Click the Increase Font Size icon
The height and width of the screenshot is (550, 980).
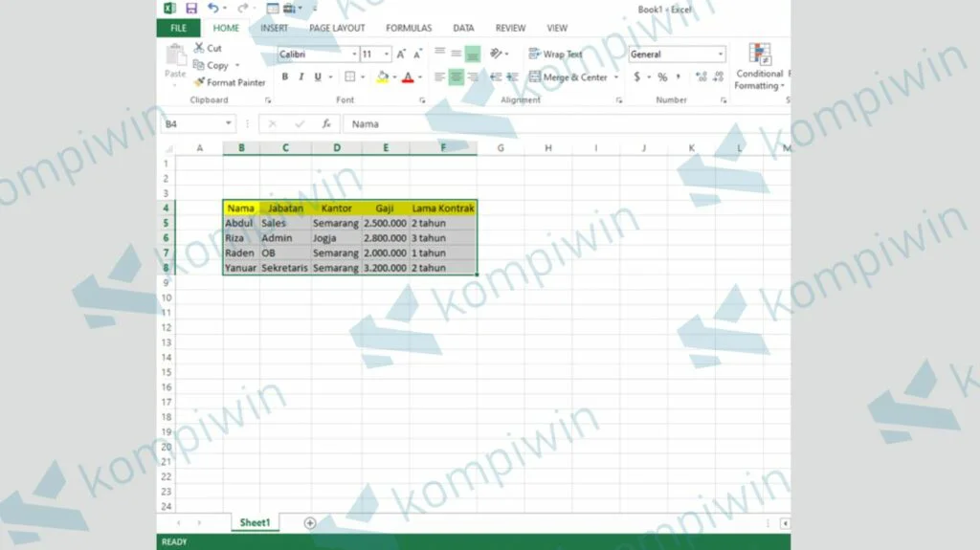402,55
